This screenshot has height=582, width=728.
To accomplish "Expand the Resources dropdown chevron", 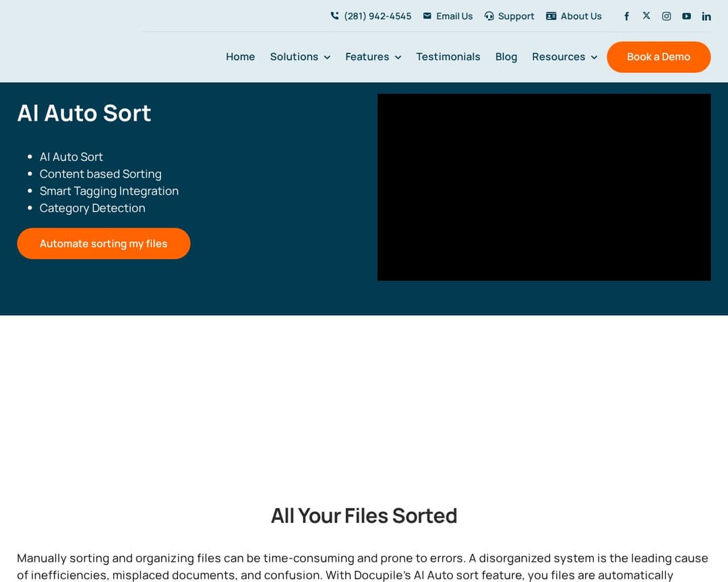I will 594,57.
